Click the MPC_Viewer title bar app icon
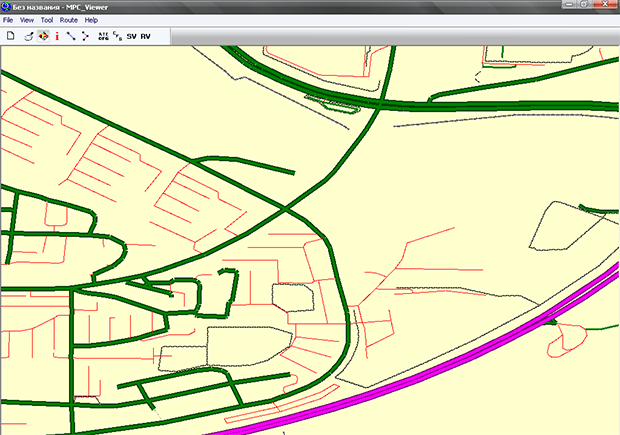Viewport: 620px width, 435px height. pos(7,6)
